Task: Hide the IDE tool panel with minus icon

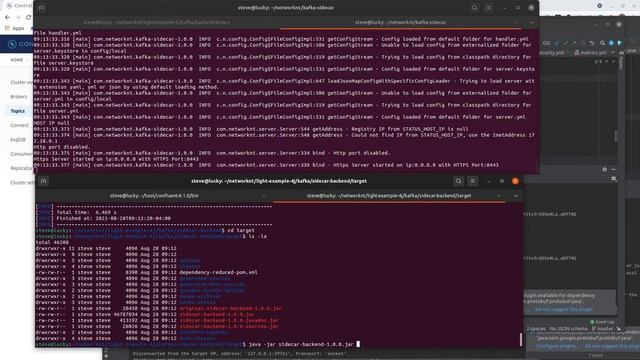Action: click(613, 169)
